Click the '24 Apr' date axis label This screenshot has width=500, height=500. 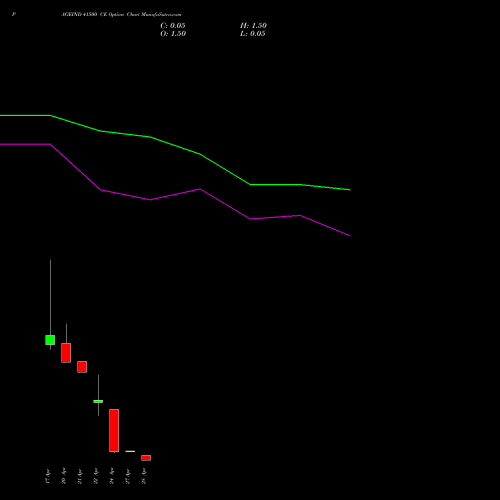(x=112, y=476)
